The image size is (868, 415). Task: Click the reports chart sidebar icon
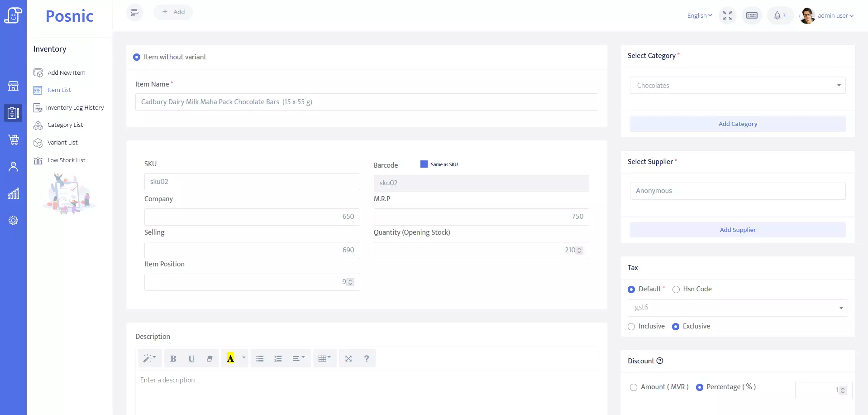14,194
